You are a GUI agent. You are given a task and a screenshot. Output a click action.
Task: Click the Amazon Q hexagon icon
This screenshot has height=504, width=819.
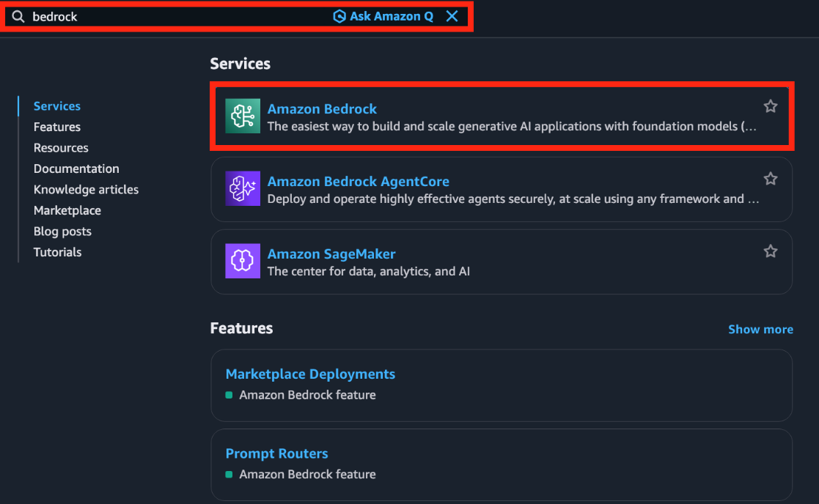339,16
